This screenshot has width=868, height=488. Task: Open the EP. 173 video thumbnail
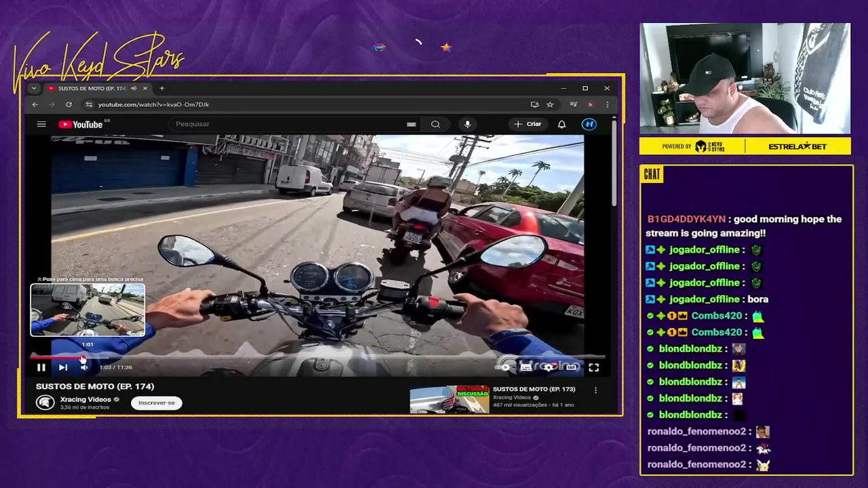(x=449, y=399)
